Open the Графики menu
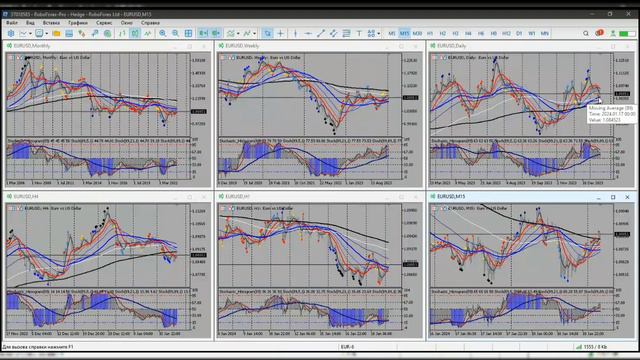The image size is (640, 360). [78, 23]
